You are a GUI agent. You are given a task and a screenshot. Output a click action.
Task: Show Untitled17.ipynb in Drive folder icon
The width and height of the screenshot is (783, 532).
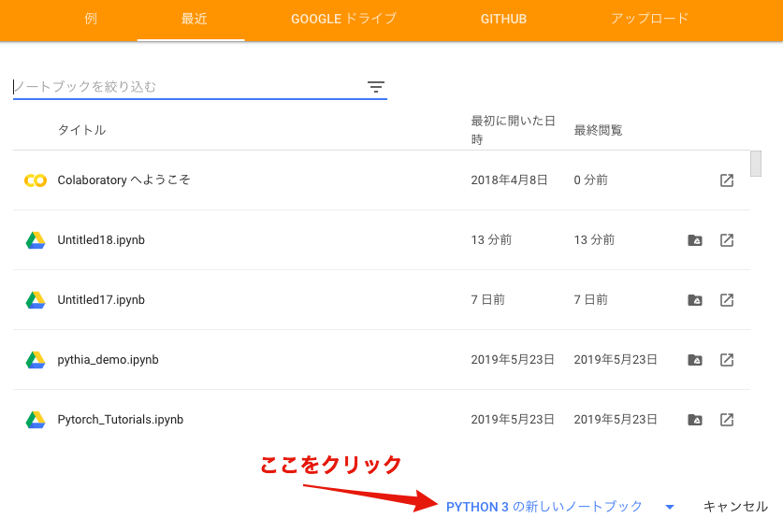point(695,300)
